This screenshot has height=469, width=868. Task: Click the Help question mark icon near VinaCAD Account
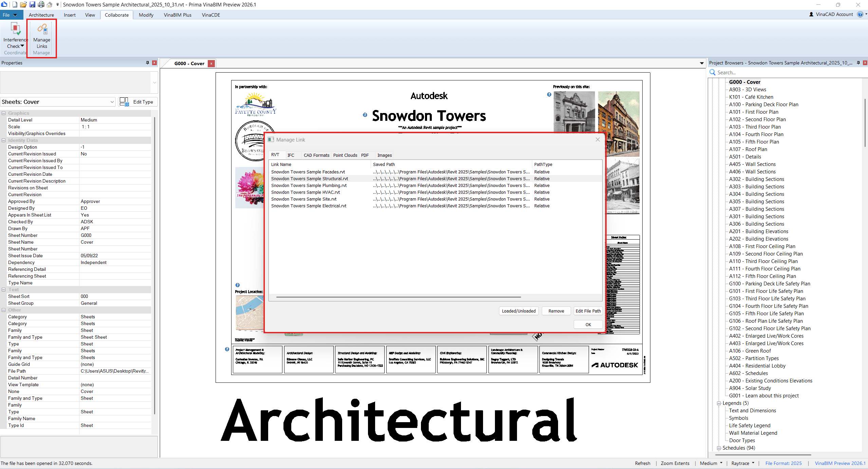(860, 14)
